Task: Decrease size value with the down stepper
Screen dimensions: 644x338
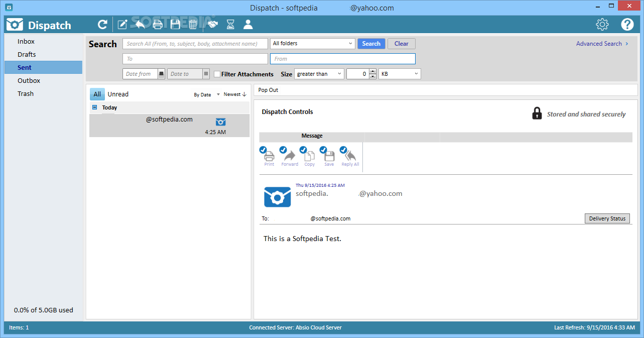Action: 372,76
